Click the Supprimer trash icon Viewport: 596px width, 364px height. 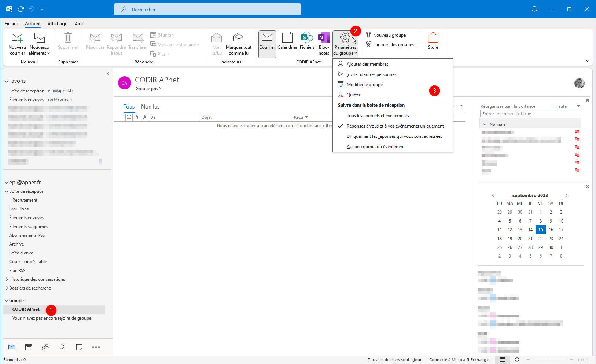pos(68,38)
